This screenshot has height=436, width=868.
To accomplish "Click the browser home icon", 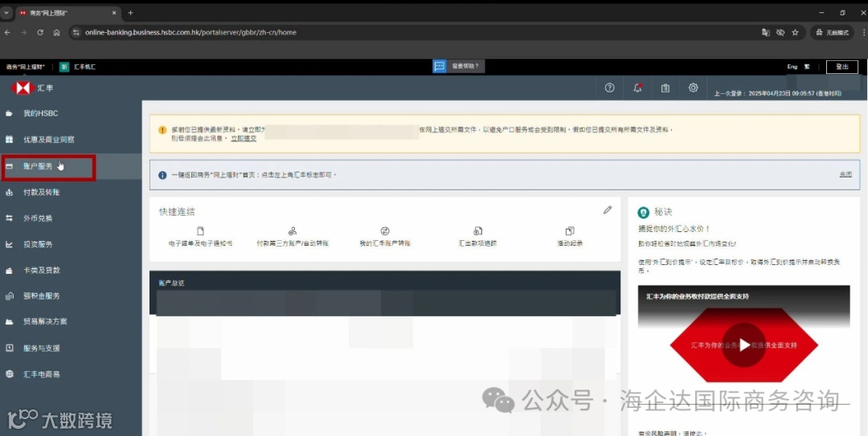I will tap(56, 33).
